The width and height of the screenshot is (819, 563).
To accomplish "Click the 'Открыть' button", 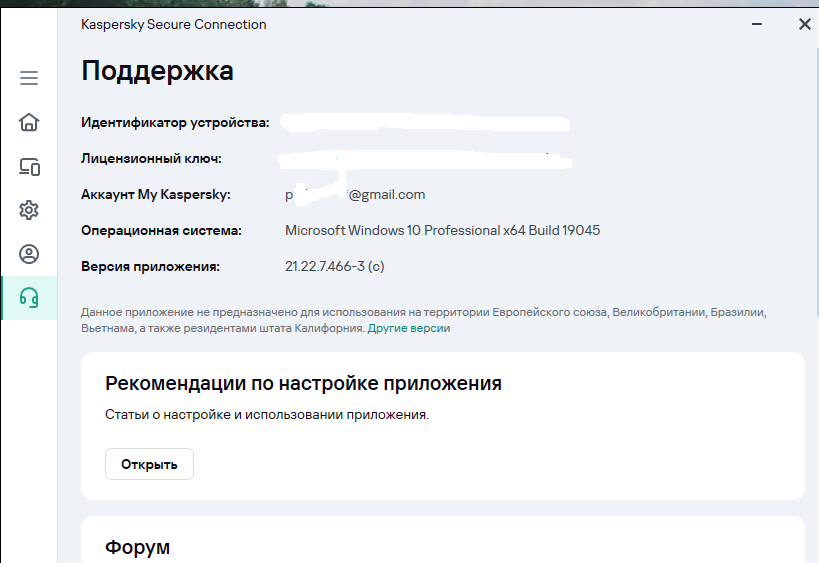I will pos(149,464).
